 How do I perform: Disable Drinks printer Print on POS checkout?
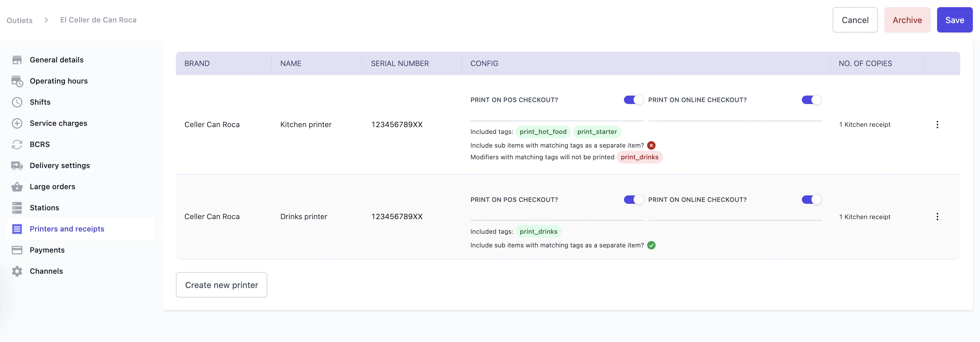[633, 200]
